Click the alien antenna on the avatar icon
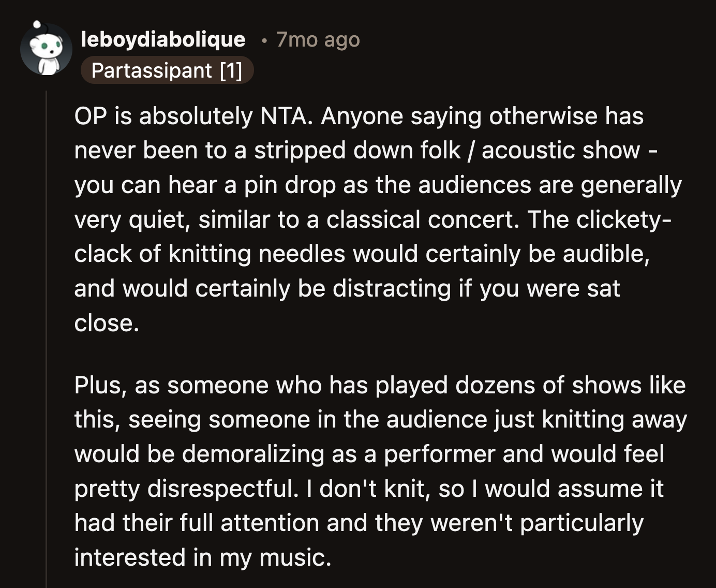The height and width of the screenshot is (588, 716). pyautogui.click(x=37, y=25)
